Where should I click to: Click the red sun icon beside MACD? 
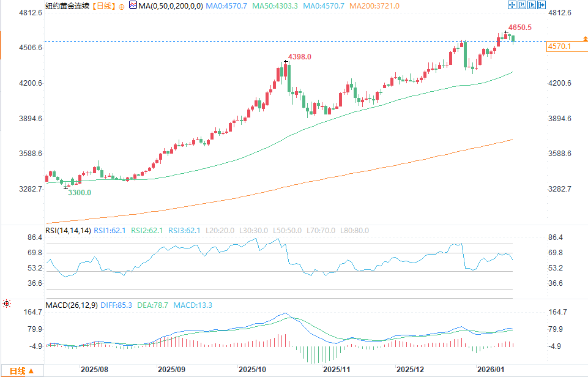pos(7,304)
